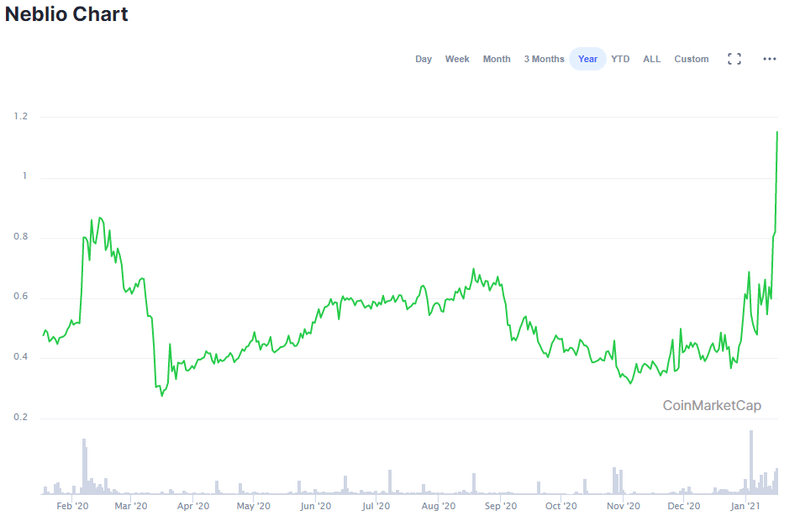Image resolution: width=800 pixels, height=521 pixels.
Task: Click the Neblio Chart heading
Action: 66,15
